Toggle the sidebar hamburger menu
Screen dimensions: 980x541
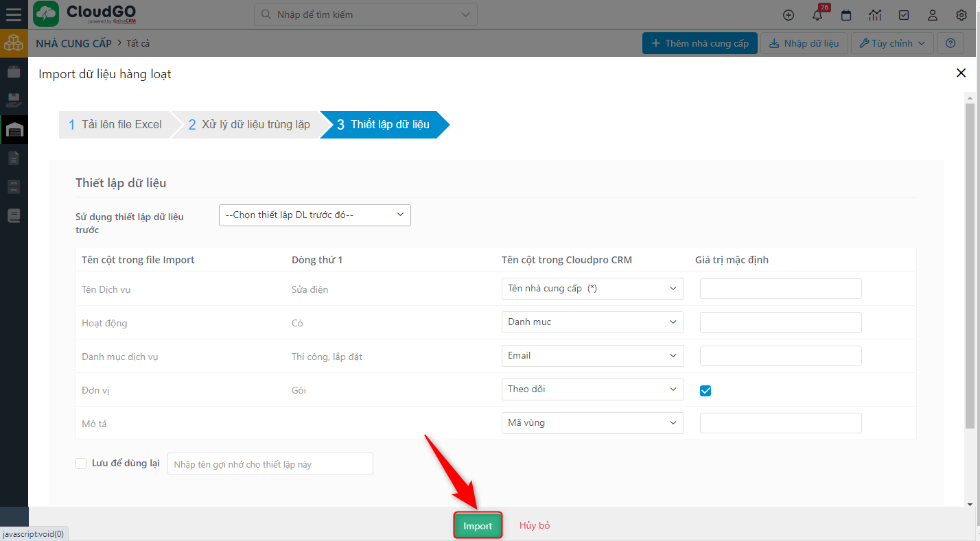click(x=14, y=14)
